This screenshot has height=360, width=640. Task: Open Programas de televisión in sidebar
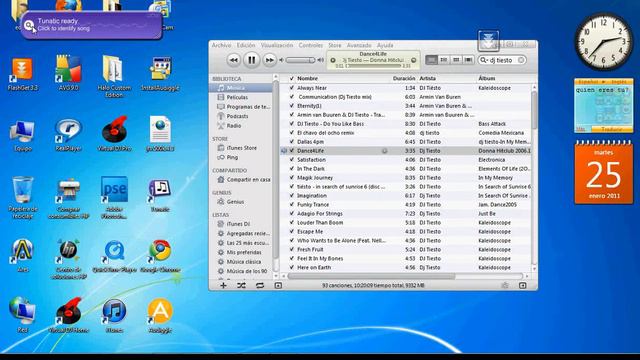point(241,107)
